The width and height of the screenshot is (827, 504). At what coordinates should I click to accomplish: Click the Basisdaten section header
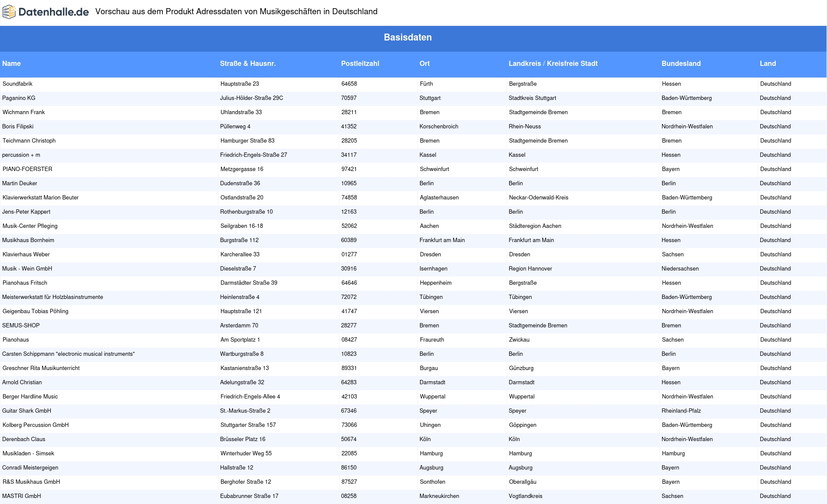coord(407,37)
